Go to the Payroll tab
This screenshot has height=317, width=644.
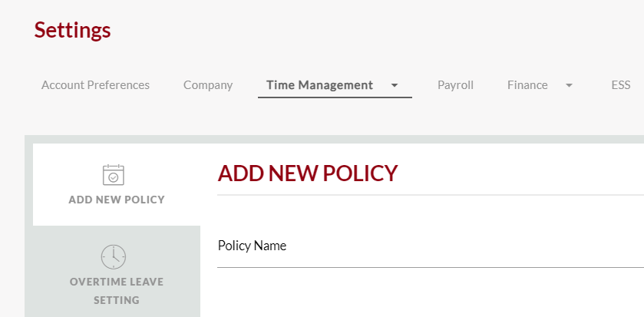455,85
